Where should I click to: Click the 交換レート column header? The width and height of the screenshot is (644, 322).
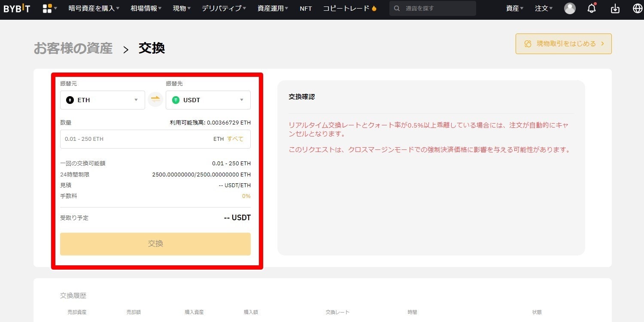pos(337,312)
